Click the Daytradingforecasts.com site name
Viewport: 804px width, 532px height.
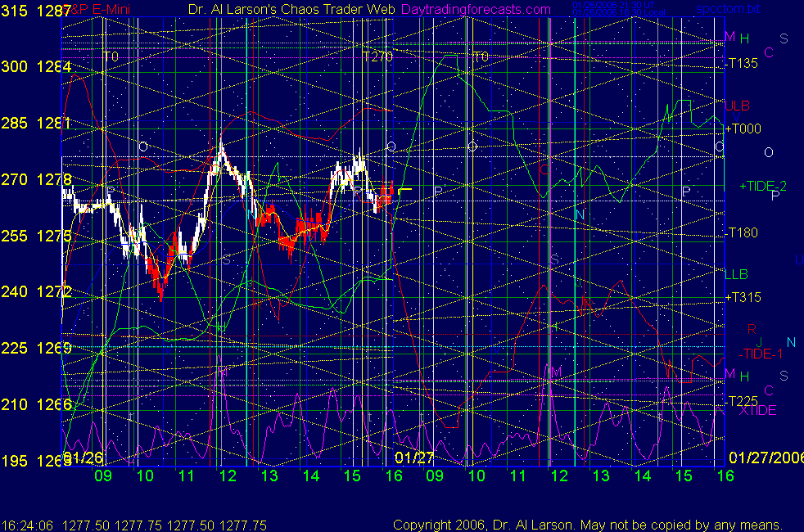point(476,9)
